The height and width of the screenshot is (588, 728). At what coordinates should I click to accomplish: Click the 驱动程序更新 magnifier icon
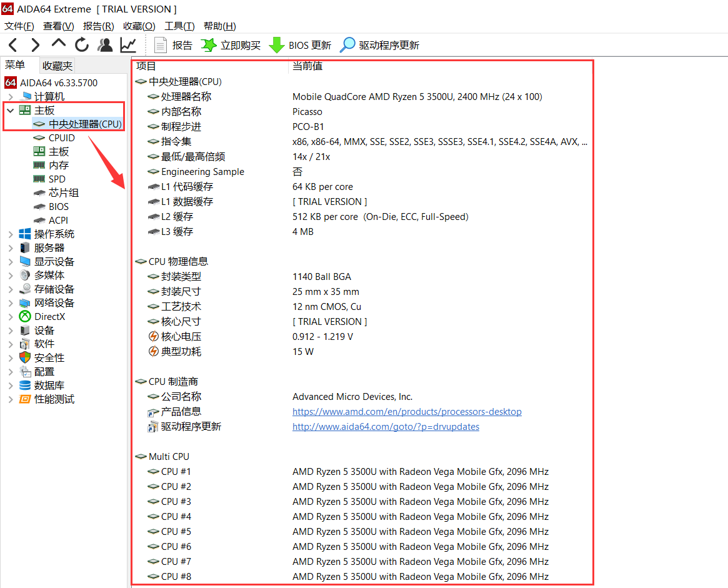[346, 44]
